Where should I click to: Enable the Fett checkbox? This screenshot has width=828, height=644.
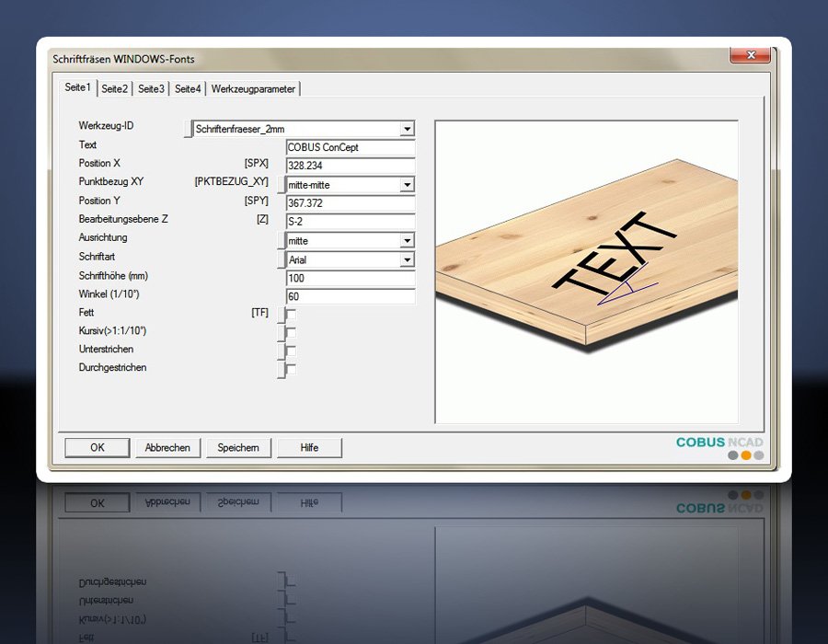click(x=291, y=314)
